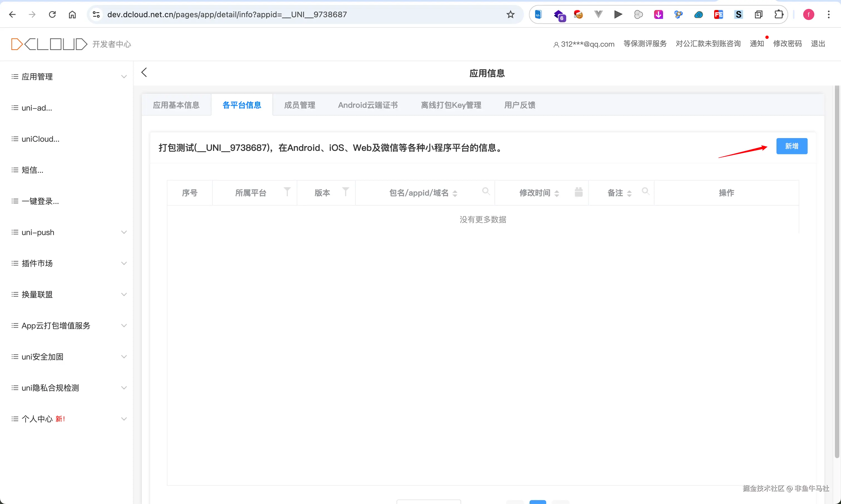
Task: Open the Android云端证书 tab
Action: point(368,105)
